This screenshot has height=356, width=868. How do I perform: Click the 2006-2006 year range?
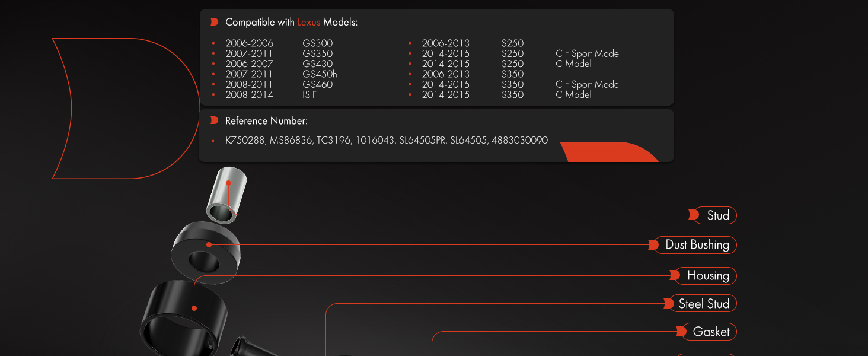pos(249,43)
